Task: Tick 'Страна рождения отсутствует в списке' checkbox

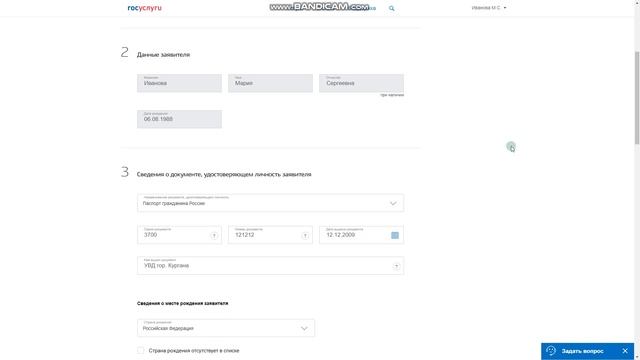Action: [x=141, y=350]
